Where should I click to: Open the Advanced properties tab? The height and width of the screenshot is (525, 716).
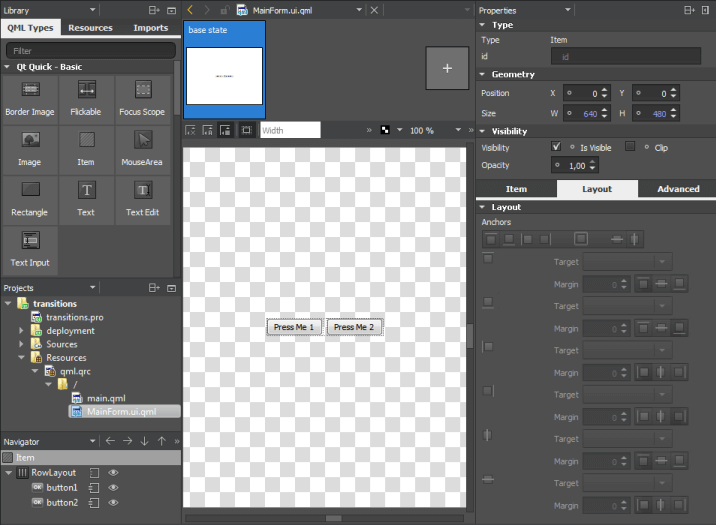point(678,189)
